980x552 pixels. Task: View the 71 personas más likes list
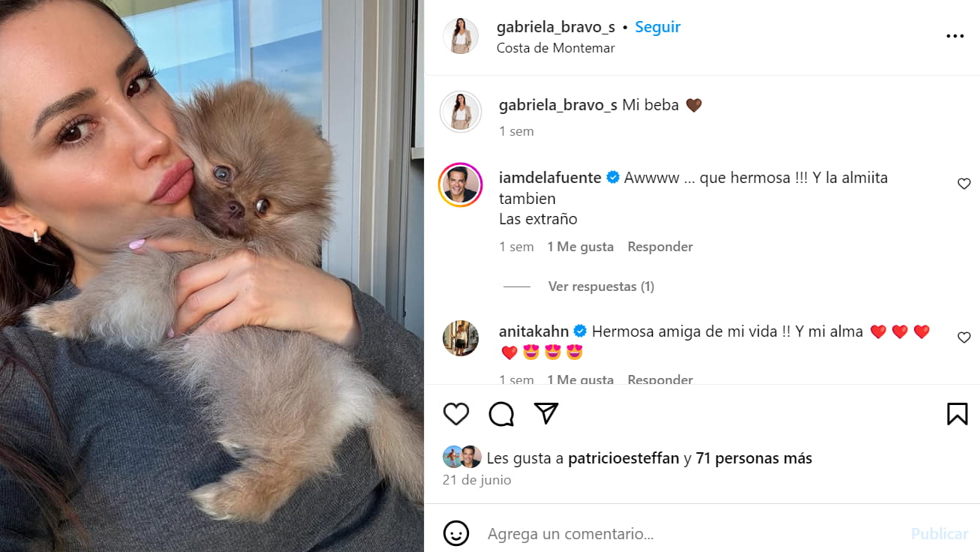pyautogui.click(x=754, y=458)
